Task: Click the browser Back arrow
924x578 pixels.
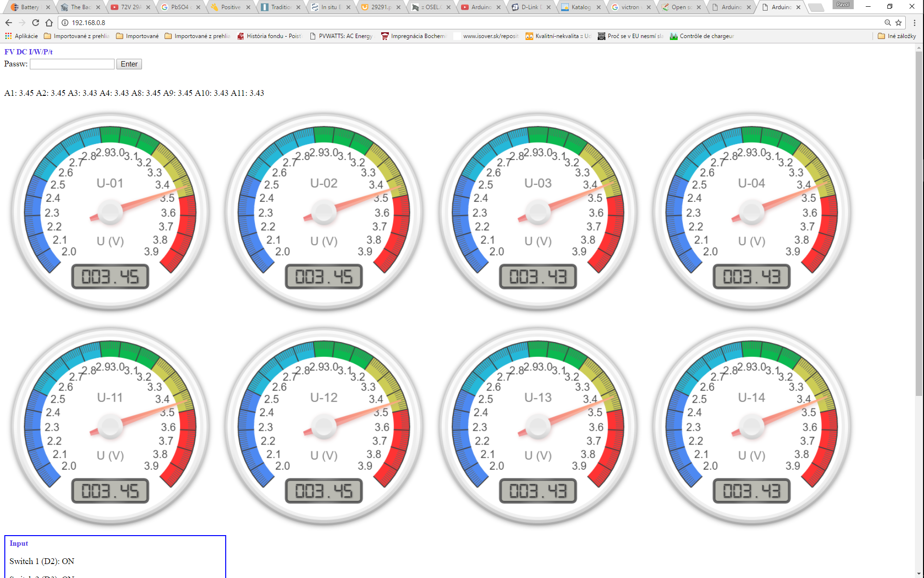Action: (9, 23)
